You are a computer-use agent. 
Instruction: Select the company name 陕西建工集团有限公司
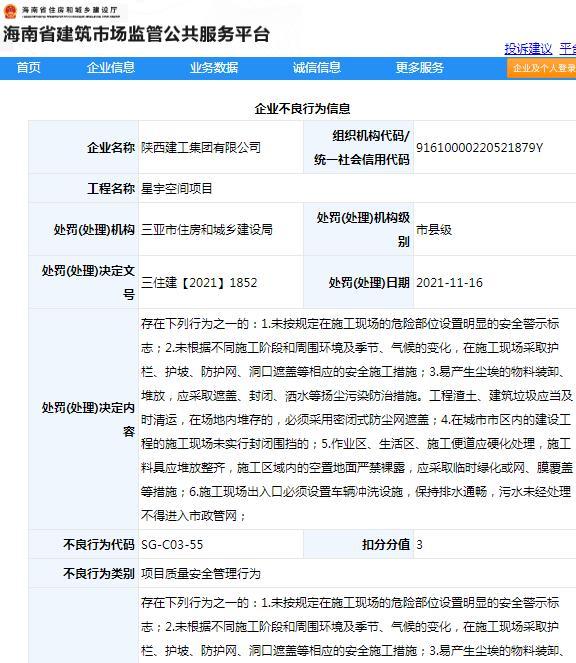(201, 148)
